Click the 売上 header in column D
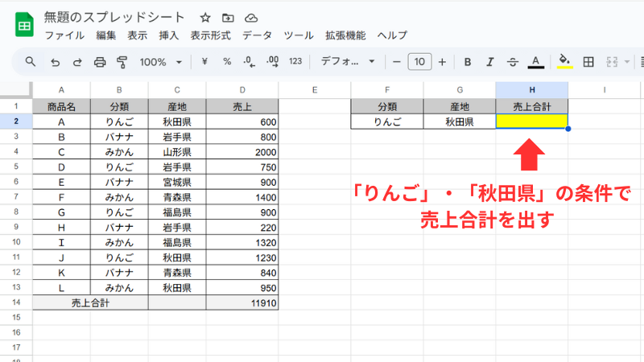644x362 pixels. tap(242, 107)
